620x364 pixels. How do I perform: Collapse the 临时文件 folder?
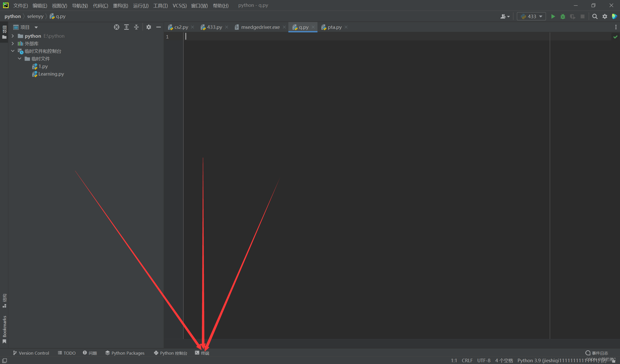19,59
